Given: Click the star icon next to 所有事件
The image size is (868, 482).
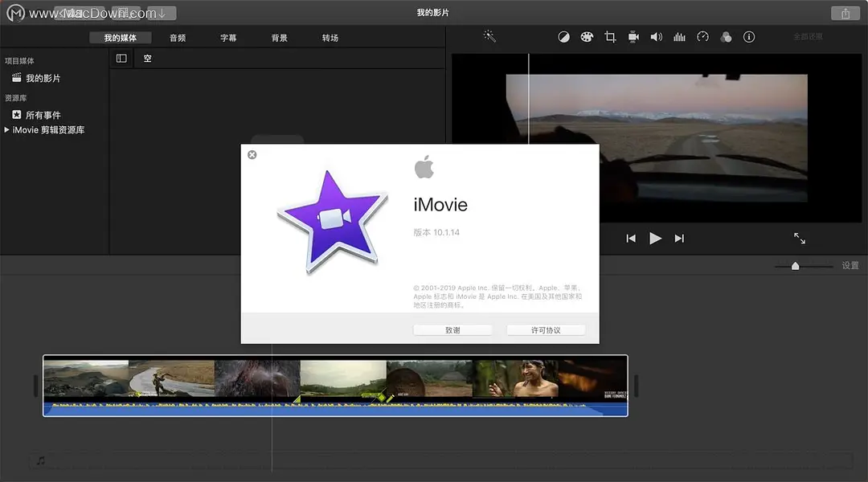Looking at the screenshot, I should pyautogui.click(x=17, y=115).
